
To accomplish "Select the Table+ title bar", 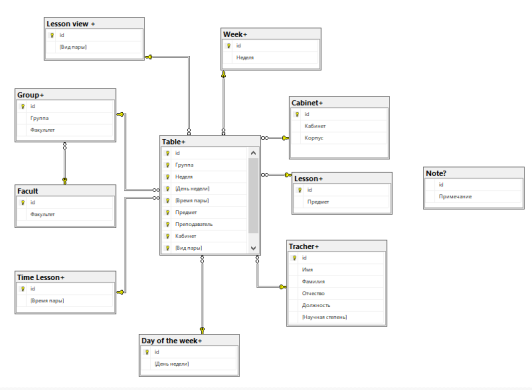I will click(x=210, y=142).
